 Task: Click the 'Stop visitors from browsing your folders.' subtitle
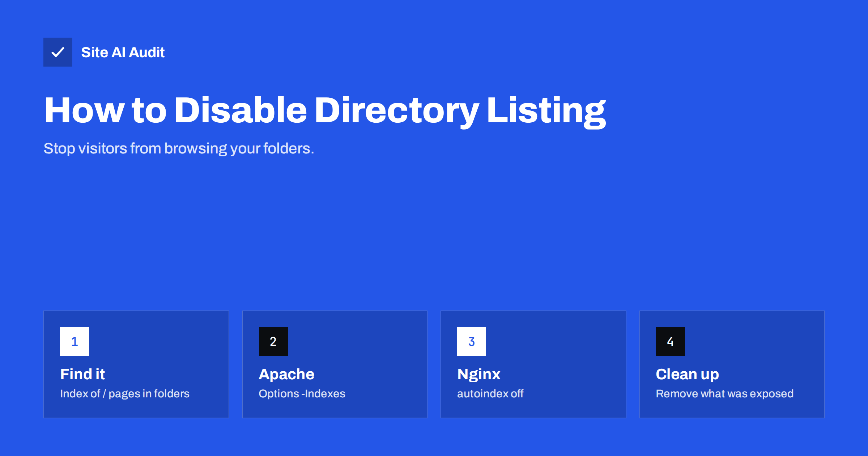click(x=179, y=148)
